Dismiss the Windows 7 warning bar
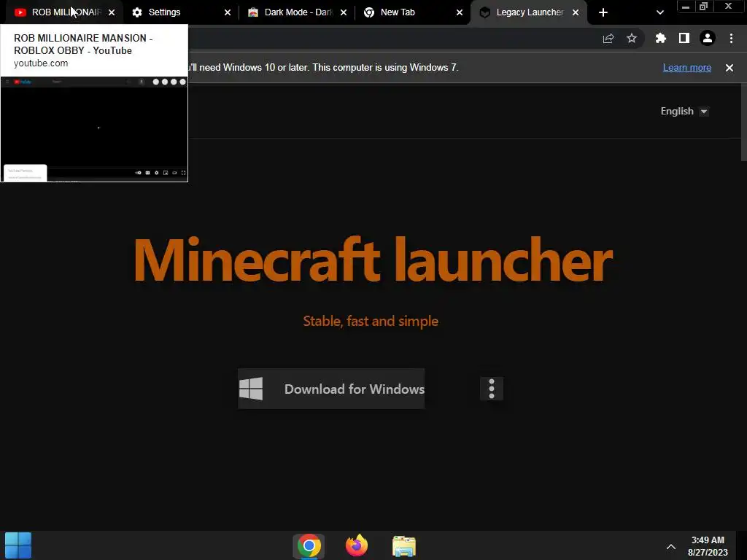Viewport: 747px width, 560px height. point(729,68)
